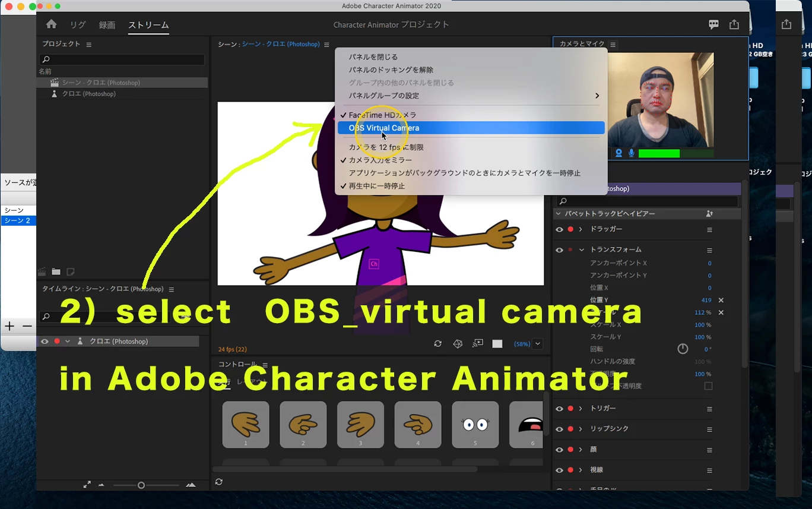Screen dimensions: 812x509
Task: Collapse the パペットトラックビヘイビアー section
Action: [559, 213]
